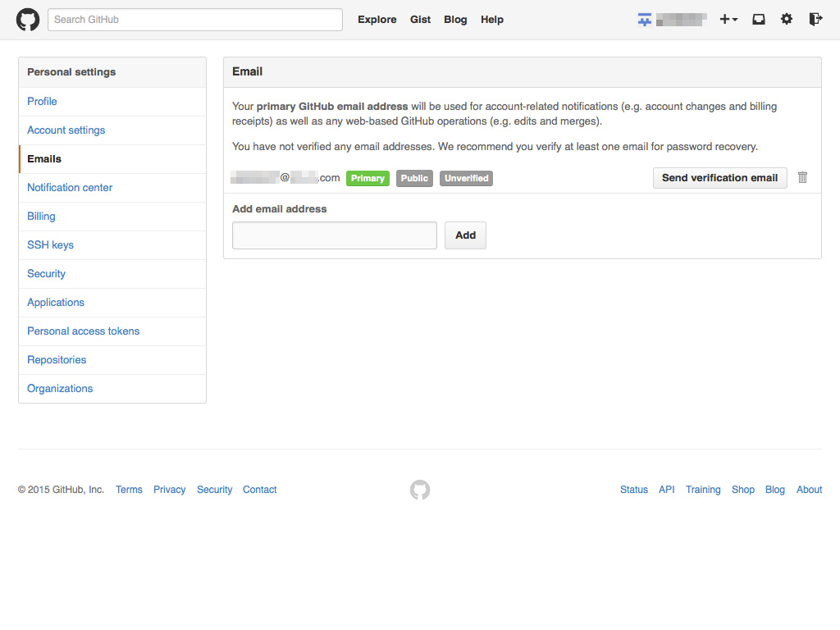This screenshot has height=630, width=840.
Task: Click the GitHub octocat logo in the header
Action: [x=27, y=19]
